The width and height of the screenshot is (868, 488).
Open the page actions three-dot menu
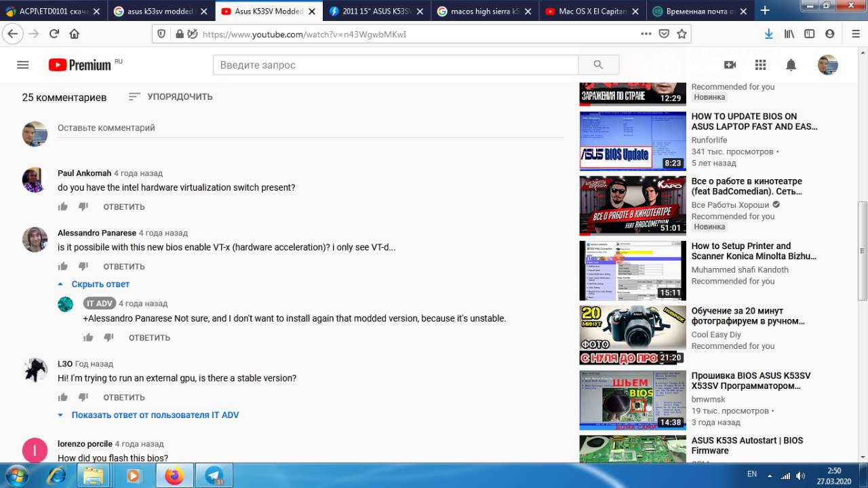pyautogui.click(x=646, y=34)
